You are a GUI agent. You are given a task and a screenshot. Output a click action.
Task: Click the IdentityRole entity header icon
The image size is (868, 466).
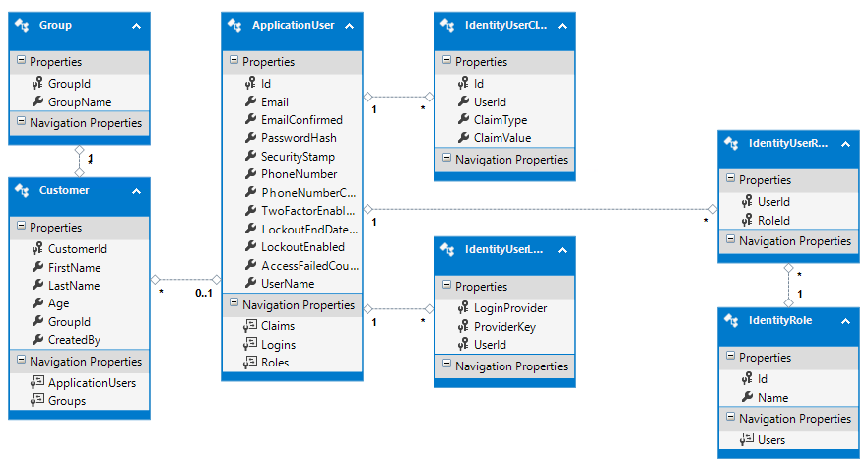pyautogui.click(x=732, y=321)
